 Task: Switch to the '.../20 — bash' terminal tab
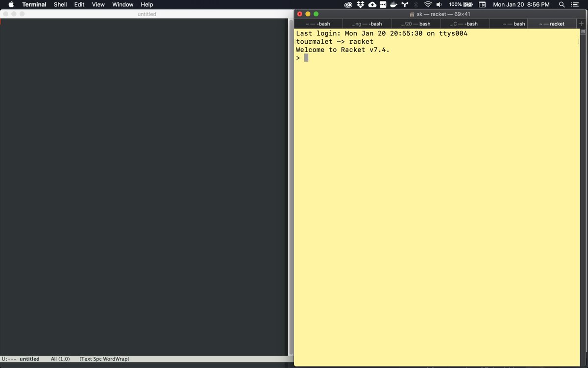(416, 24)
